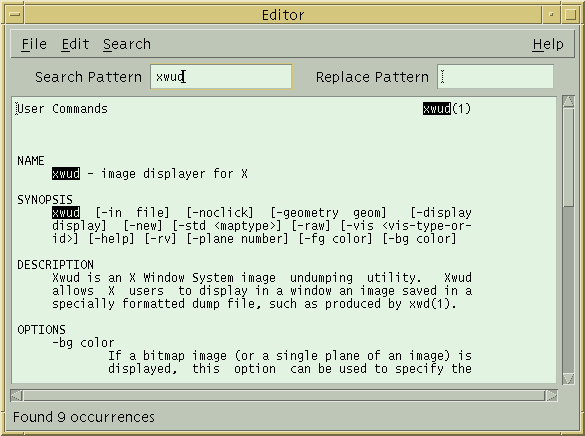Open the Help menu
The image size is (585, 436).
(x=548, y=44)
